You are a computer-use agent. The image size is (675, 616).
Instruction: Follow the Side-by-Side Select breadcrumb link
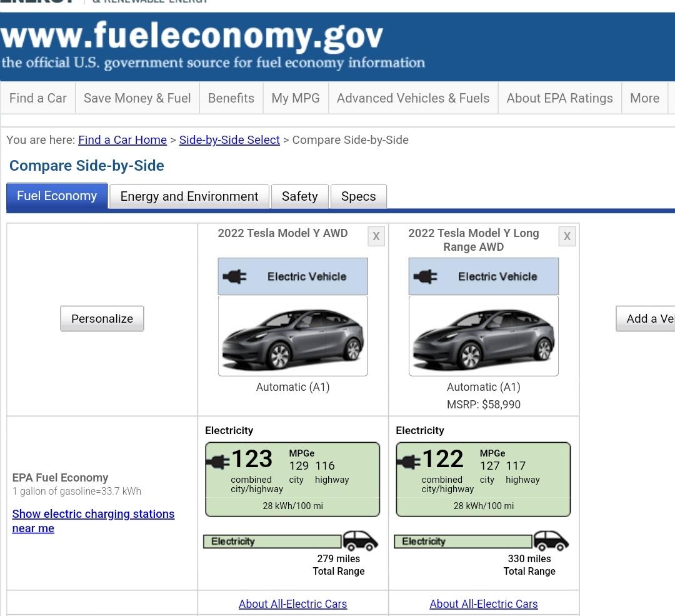coord(229,140)
